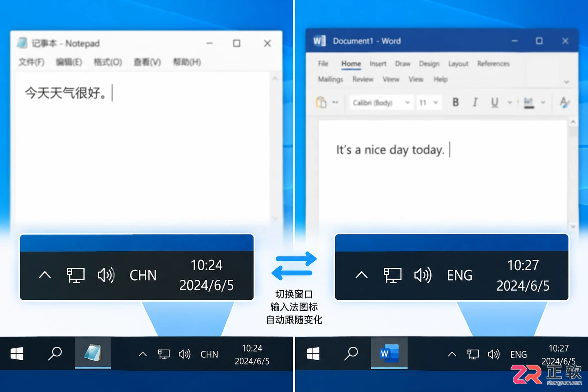Open the References tab in Word
Screen dimensions: 588x392
pos(493,64)
